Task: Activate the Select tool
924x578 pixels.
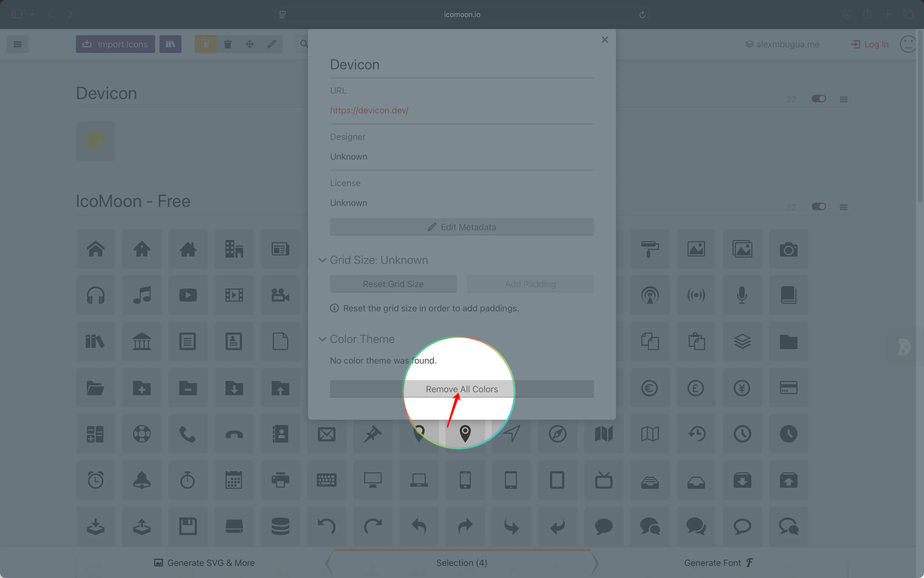Action: point(206,44)
